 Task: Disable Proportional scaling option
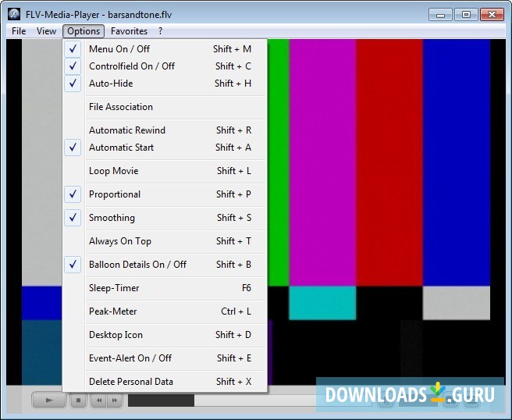pos(165,194)
